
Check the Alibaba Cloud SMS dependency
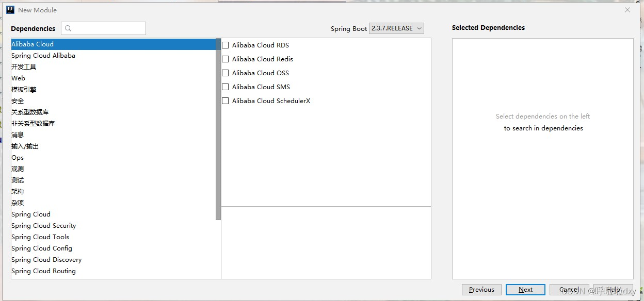pos(225,87)
